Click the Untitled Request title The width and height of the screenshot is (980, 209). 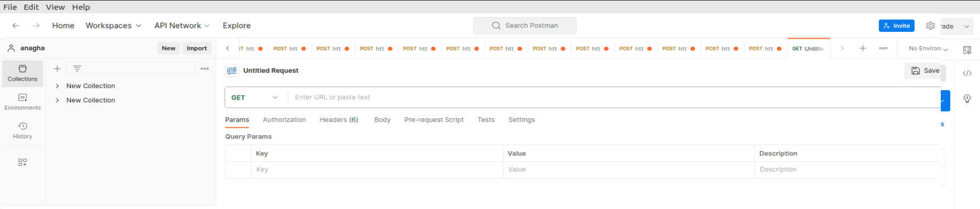coord(271,71)
